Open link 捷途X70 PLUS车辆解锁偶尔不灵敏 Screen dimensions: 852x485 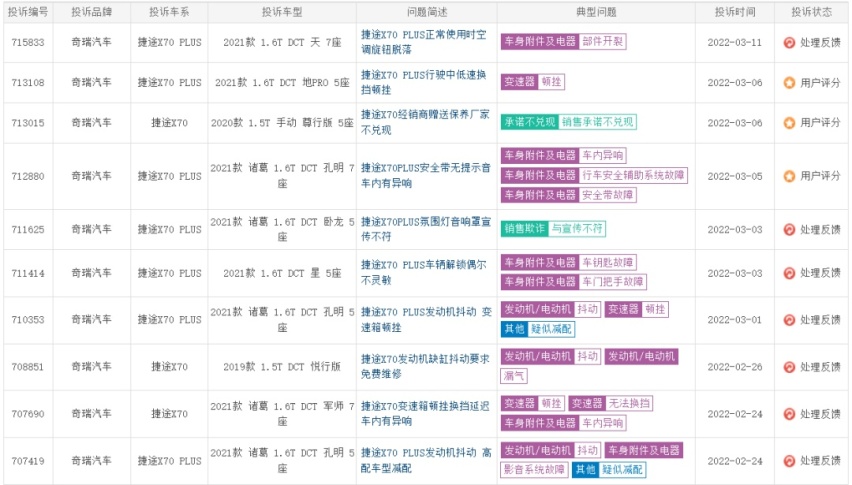point(423,272)
